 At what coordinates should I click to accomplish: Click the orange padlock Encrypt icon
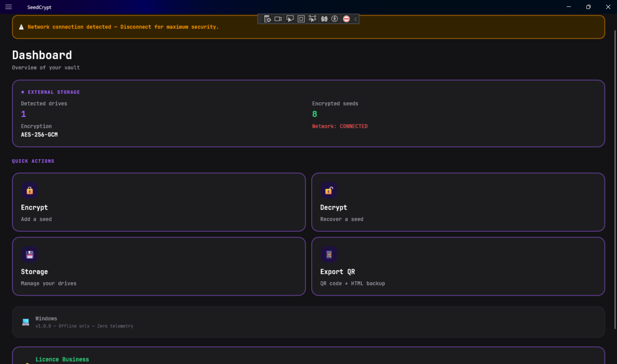29,190
